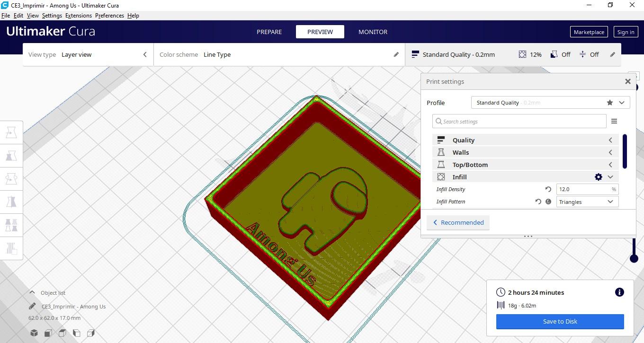Open the View menu
The height and width of the screenshot is (343, 644).
33,16
